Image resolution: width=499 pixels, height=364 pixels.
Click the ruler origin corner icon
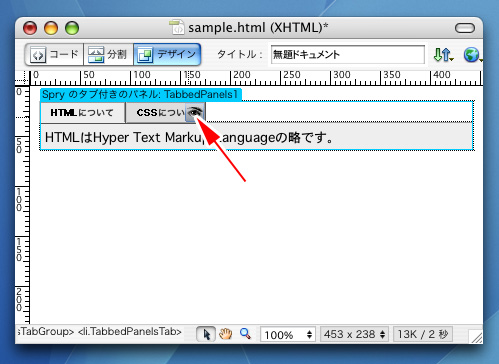click(x=22, y=79)
